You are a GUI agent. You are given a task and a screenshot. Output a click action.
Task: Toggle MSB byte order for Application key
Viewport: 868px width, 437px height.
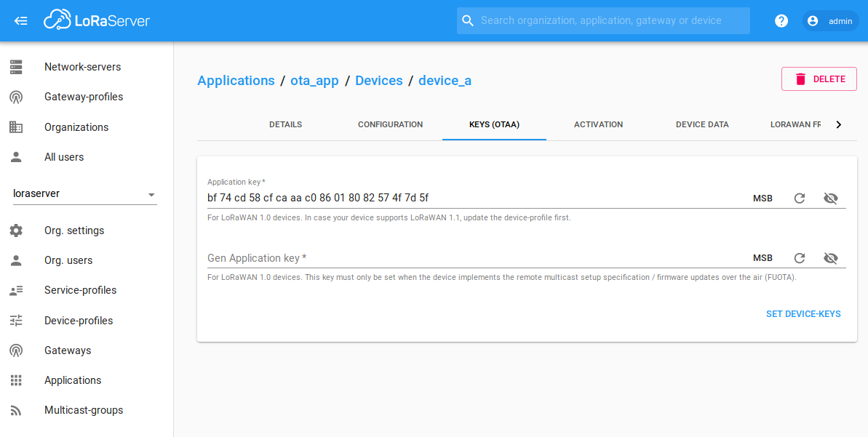(x=763, y=197)
